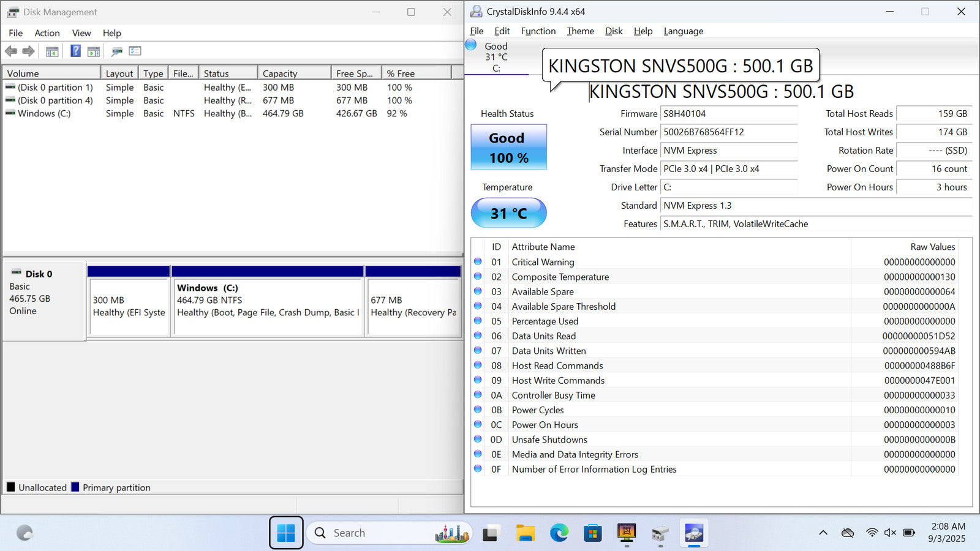Open the Function menu in CrystalDiskInfo

pos(538,31)
